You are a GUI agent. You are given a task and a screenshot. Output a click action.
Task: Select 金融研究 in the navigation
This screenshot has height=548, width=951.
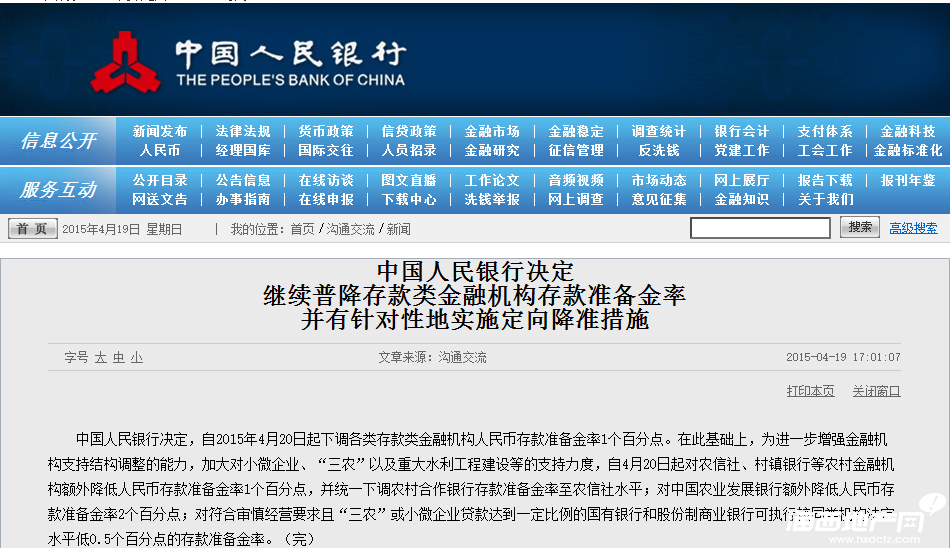point(492,150)
